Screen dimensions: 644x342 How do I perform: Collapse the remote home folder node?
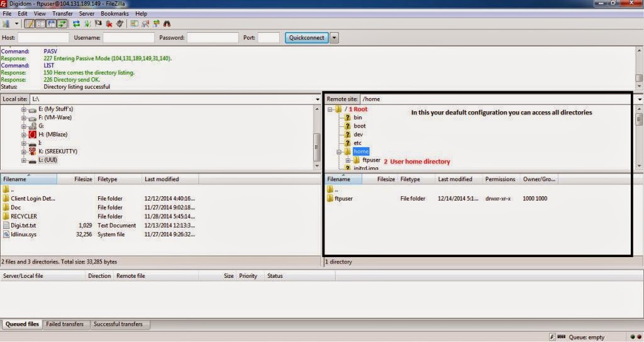[x=339, y=152]
